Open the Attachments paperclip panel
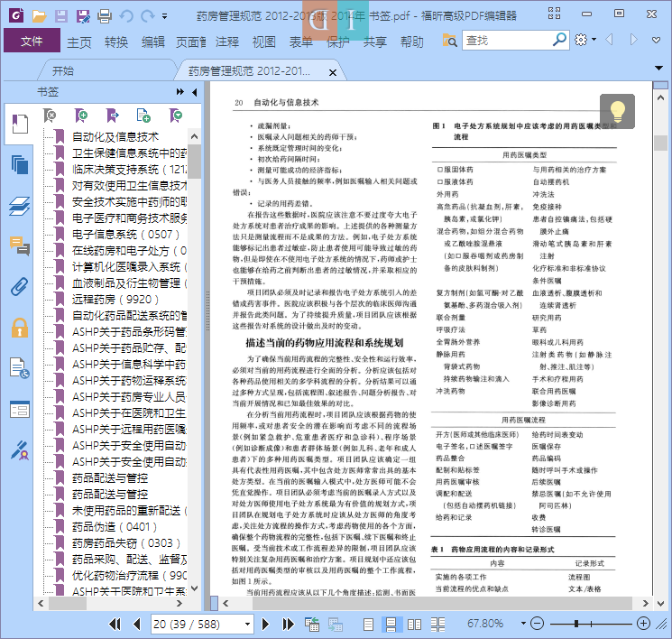 [x=19, y=286]
